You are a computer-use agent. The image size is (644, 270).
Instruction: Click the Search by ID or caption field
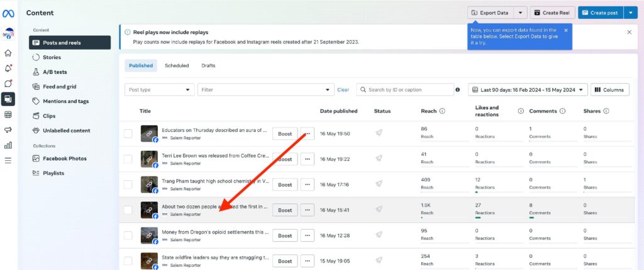pos(408,90)
